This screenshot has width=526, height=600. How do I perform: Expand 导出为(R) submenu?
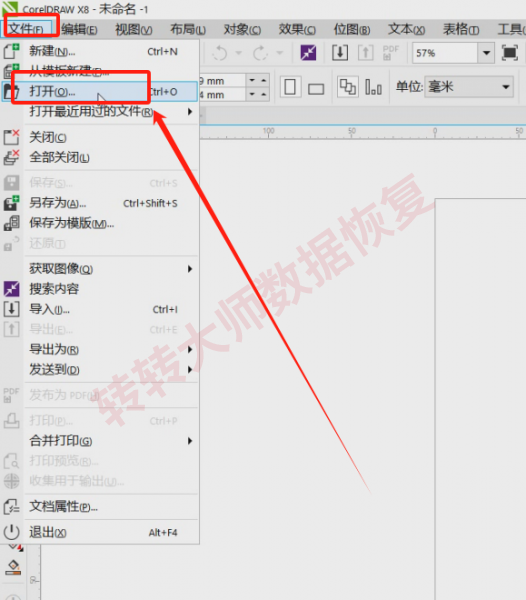[x=99, y=349]
